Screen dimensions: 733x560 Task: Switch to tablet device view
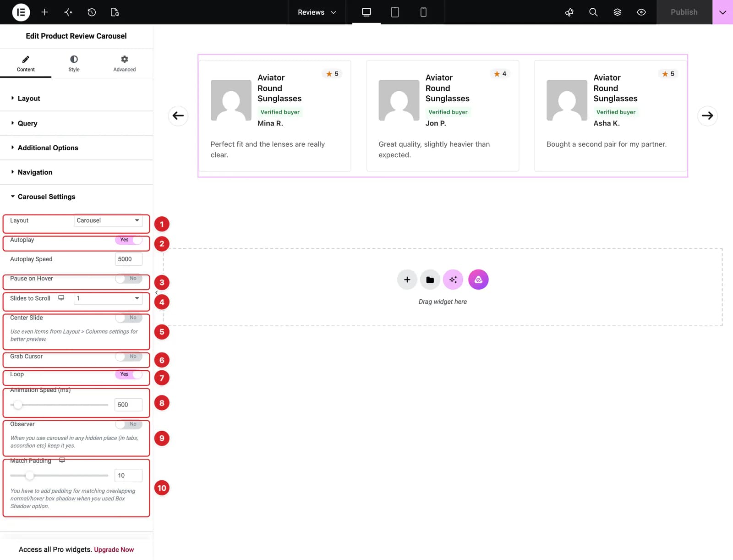395,12
